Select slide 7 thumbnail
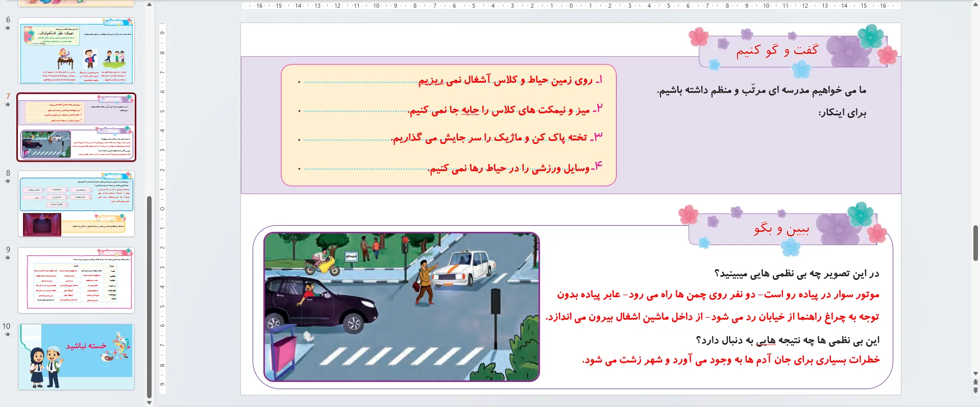Screen dimensions: 980x407 point(76,127)
